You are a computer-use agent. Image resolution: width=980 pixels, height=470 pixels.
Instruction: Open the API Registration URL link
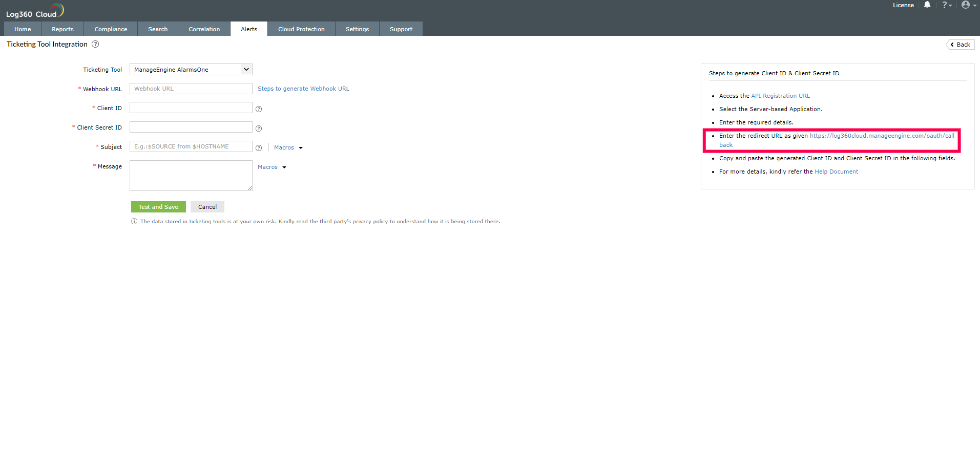click(x=780, y=96)
